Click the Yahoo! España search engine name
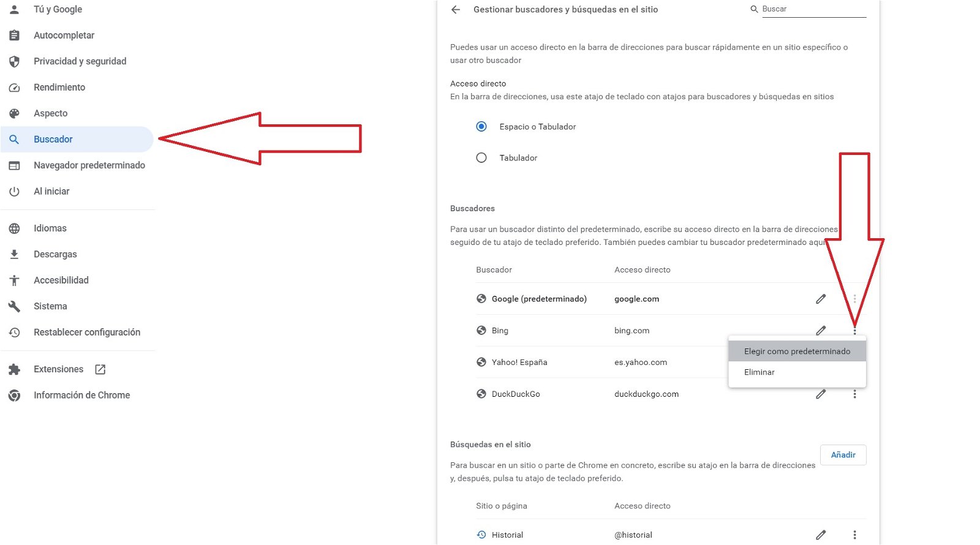980x545 pixels. coord(519,363)
